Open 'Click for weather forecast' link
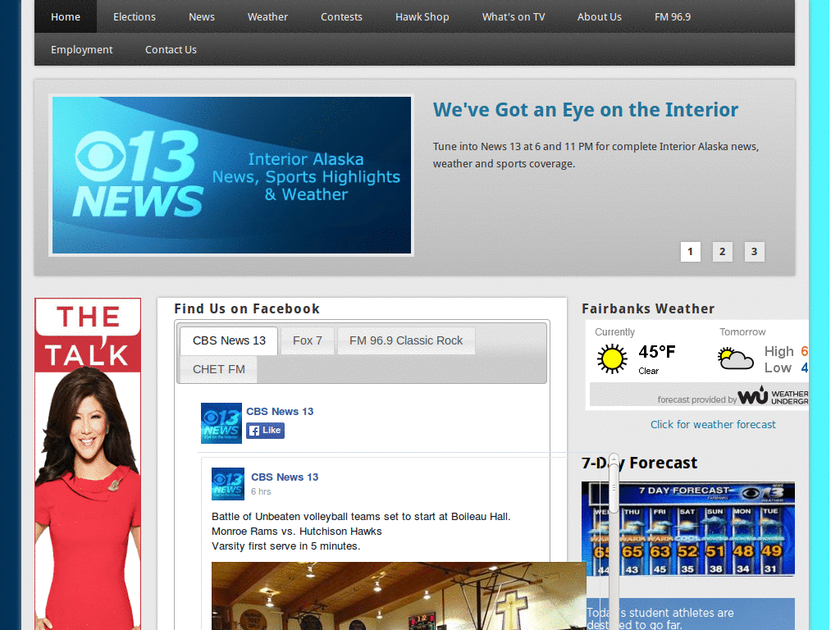This screenshot has width=840, height=630. [x=713, y=424]
